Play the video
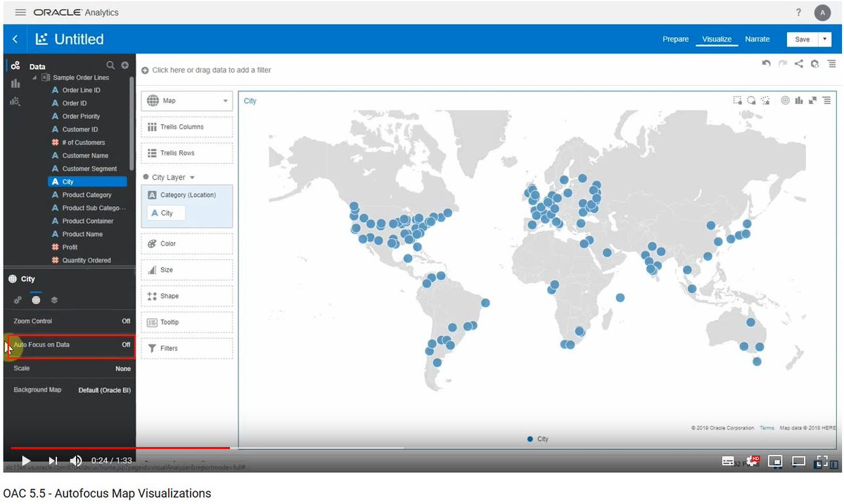The width and height of the screenshot is (844, 504). (26, 461)
